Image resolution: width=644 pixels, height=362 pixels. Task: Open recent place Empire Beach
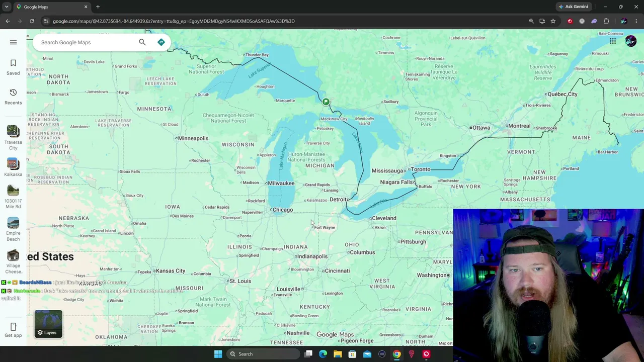[x=13, y=229]
